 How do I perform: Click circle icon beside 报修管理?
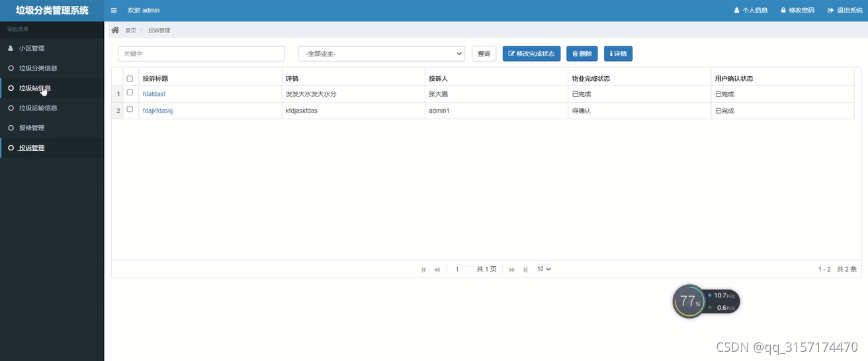pos(11,128)
